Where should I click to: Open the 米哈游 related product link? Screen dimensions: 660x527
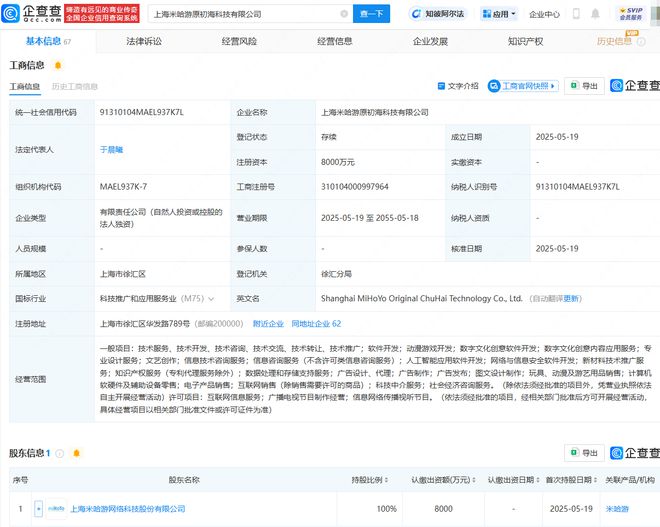coord(617,509)
